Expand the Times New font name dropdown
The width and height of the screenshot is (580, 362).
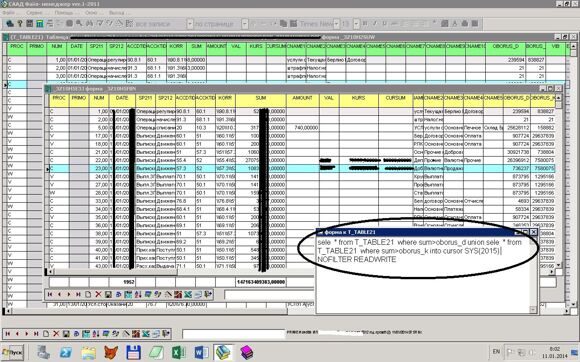point(336,24)
